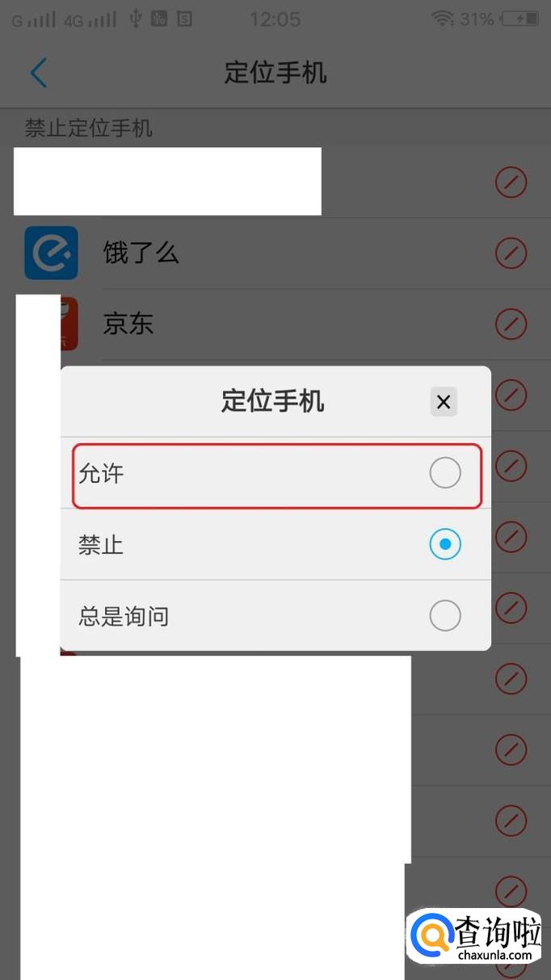Go back using the top-left arrow
Screen dimensions: 551x980
(x=39, y=73)
